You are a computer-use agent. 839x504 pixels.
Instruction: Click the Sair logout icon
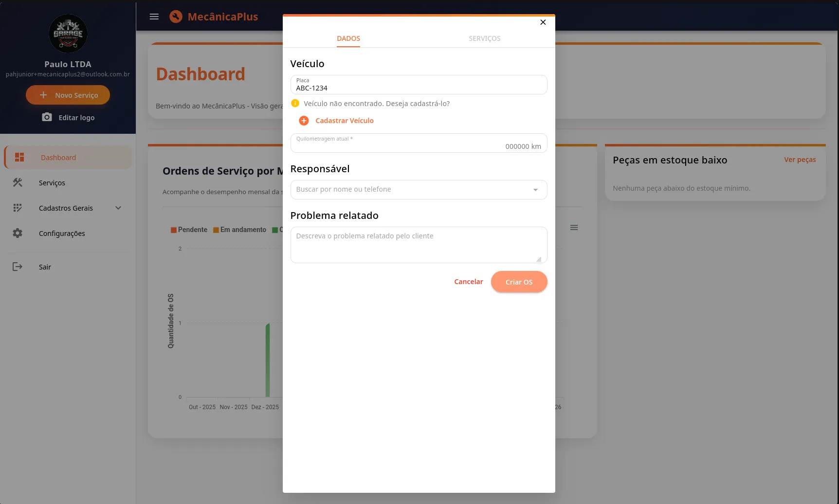click(x=18, y=267)
